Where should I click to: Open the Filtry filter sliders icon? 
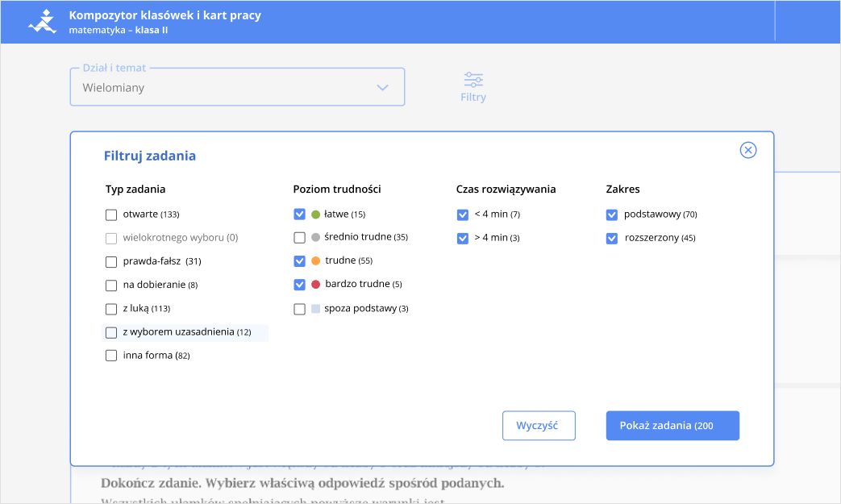click(473, 80)
